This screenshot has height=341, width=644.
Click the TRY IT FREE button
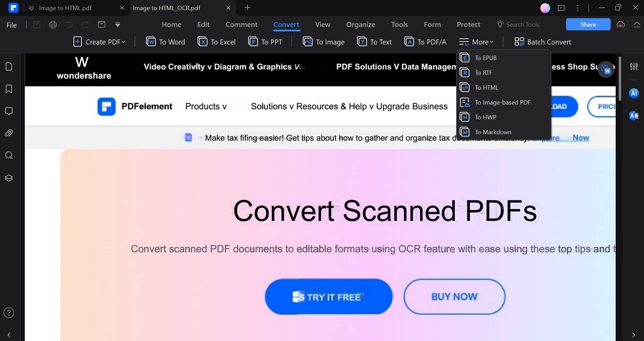(x=328, y=297)
